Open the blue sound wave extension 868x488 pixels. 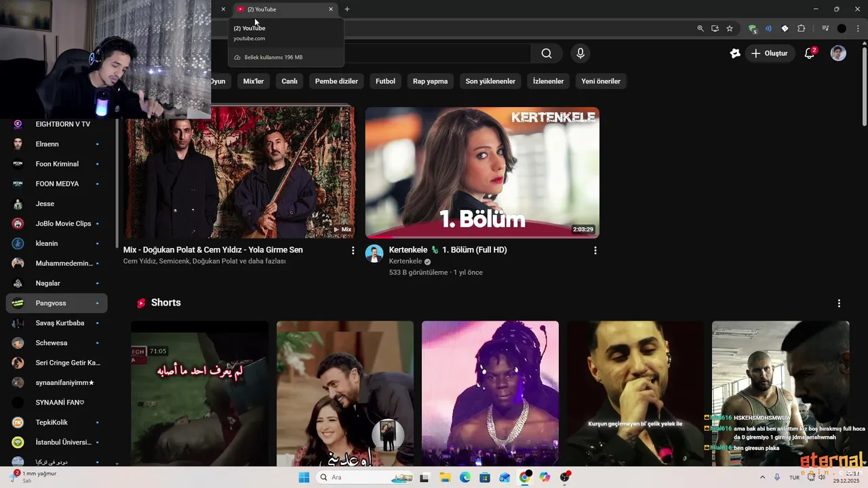(x=768, y=28)
